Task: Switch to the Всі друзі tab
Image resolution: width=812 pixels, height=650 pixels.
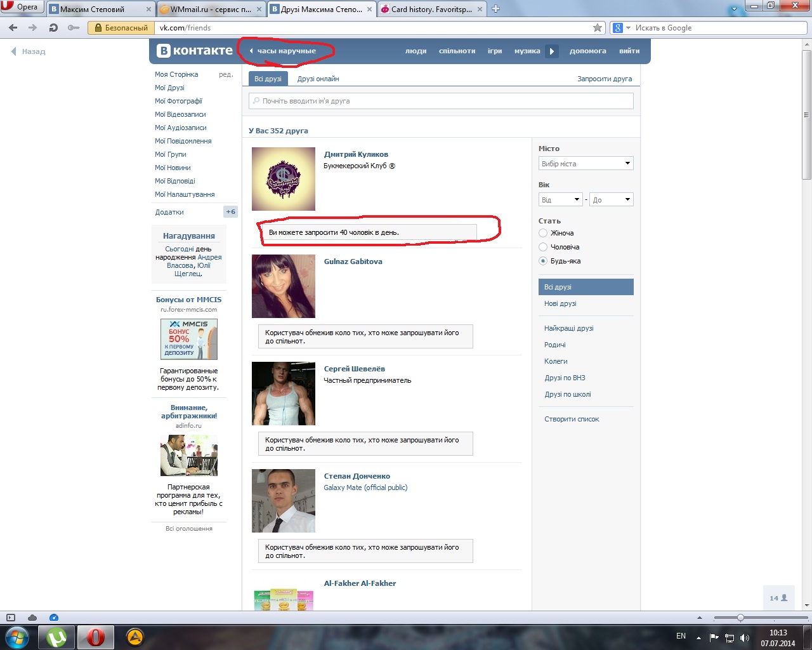Action: [x=268, y=79]
